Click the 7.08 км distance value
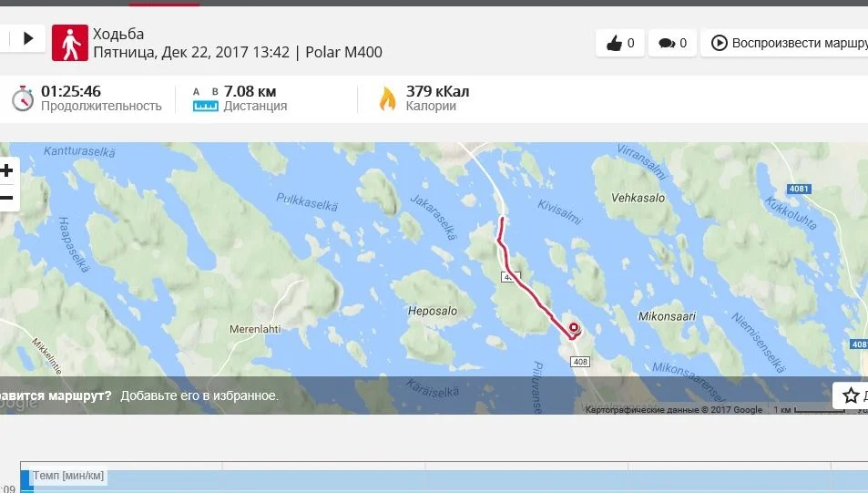868x493 pixels. [x=250, y=91]
